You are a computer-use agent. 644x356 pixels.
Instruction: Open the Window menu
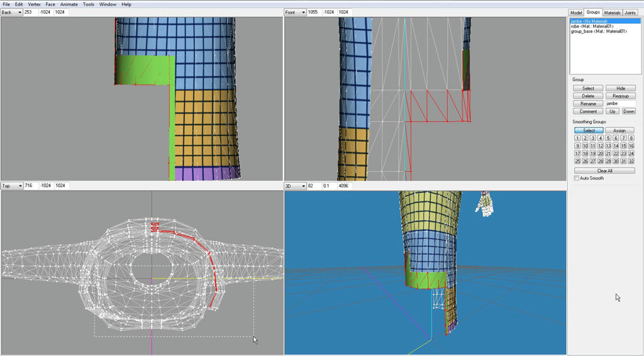coord(108,4)
